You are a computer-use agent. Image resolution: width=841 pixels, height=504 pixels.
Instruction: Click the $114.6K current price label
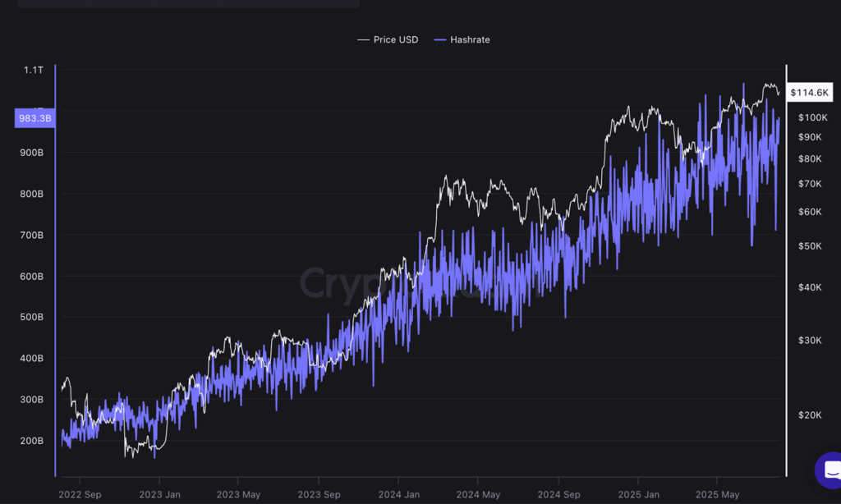(x=809, y=93)
